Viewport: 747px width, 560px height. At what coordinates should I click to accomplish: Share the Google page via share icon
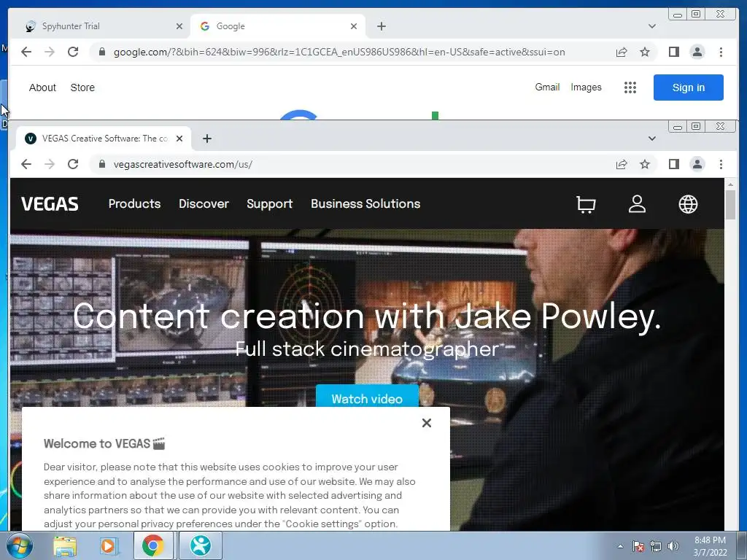click(x=622, y=52)
